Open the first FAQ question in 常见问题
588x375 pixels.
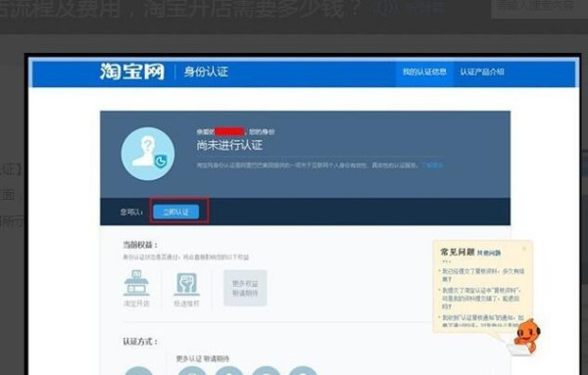[482, 275]
